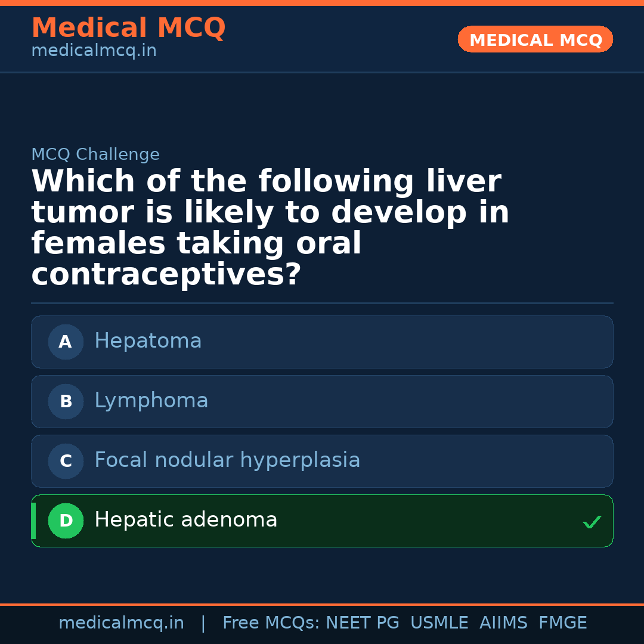Pick the Focal nodular hyperplasia text
This screenshot has width=644, height=644.
(x=227, y=460)
